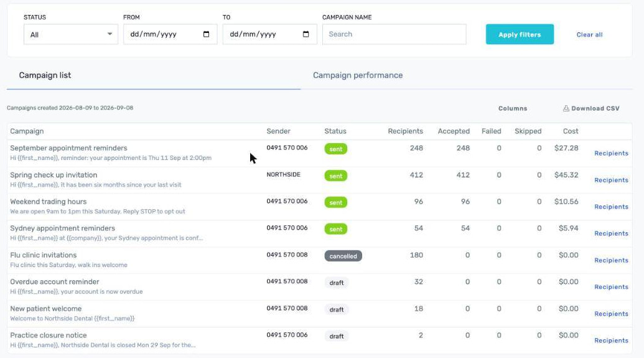644x358 pixels.
Task: Click the 180 recipients count for Flu clinic
Action: [416, 255]
